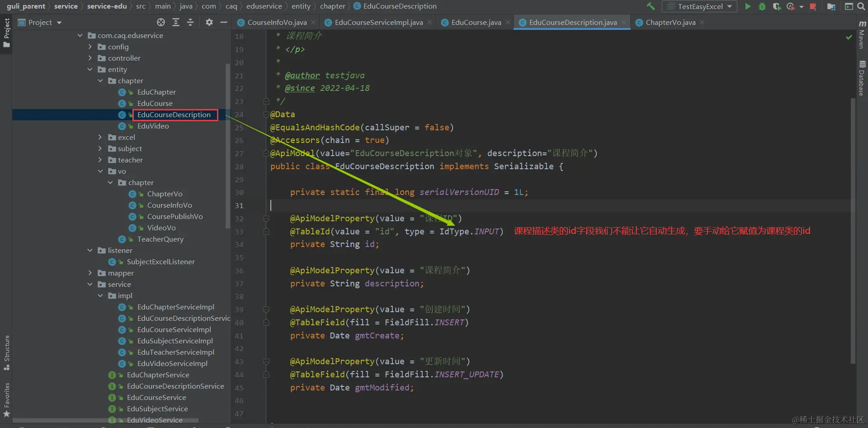Viewport: 868px width, 428px height.
Task: Run TestEasyExcel with the green play icon
Action: point(748,6)
